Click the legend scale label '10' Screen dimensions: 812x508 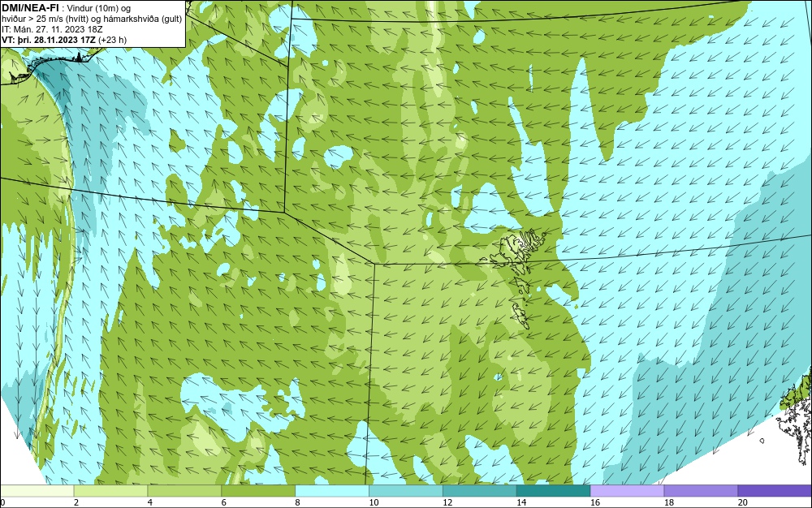pos(374,502)
